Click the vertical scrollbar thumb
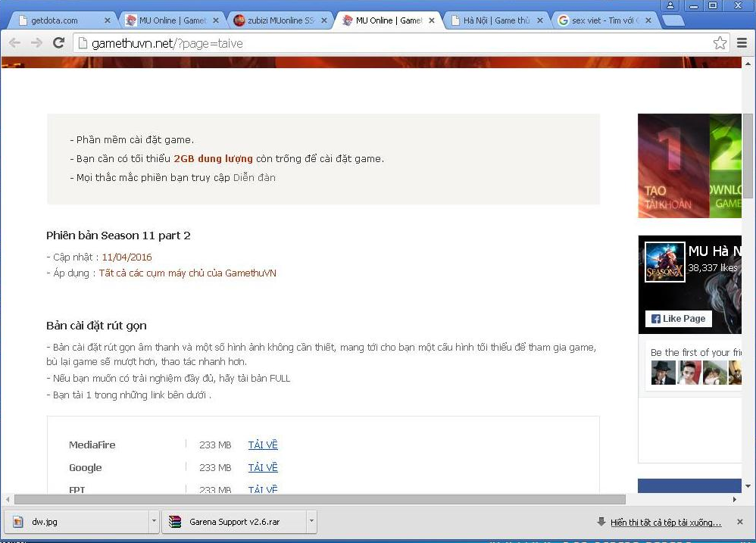The height and width of the screenshot is (543, 756). (748, 156)
